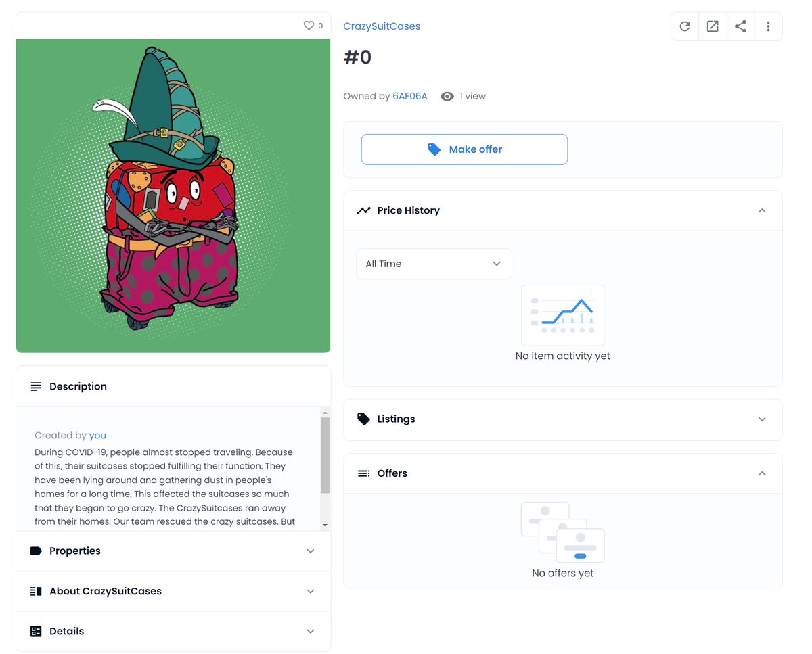Click the tag icon in Make offer

point(434,149)
